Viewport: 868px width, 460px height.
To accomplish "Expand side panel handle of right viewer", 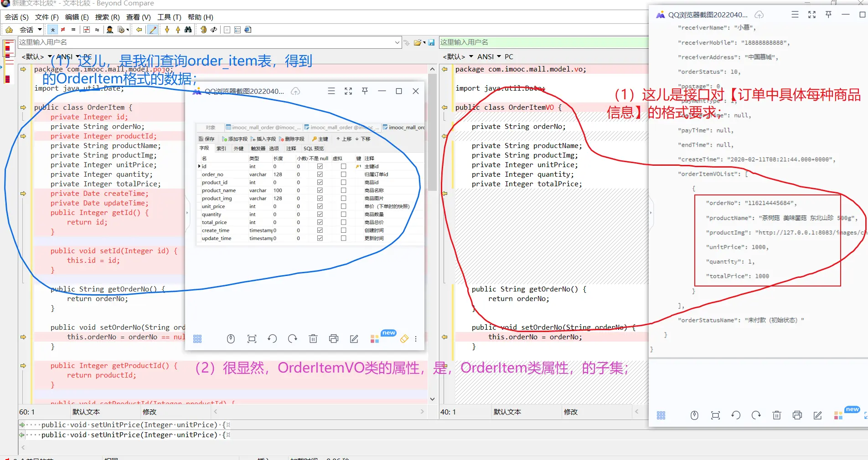I will [651, 213].
